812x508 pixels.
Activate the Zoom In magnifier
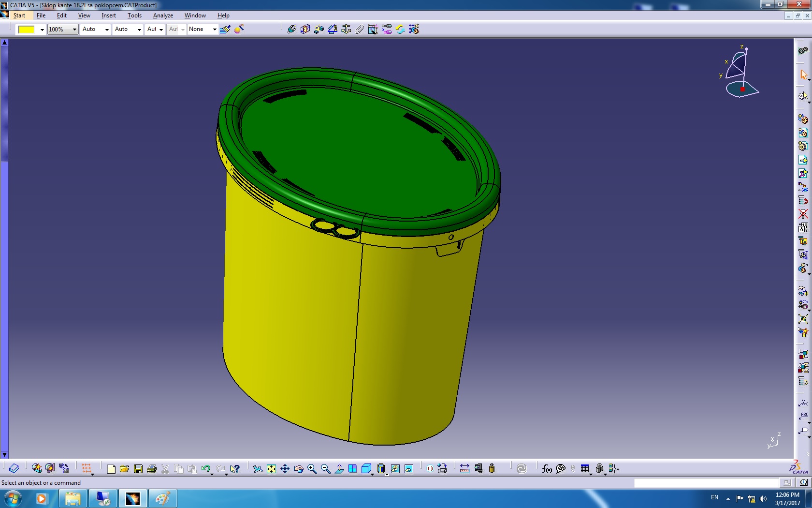[312, 468]
